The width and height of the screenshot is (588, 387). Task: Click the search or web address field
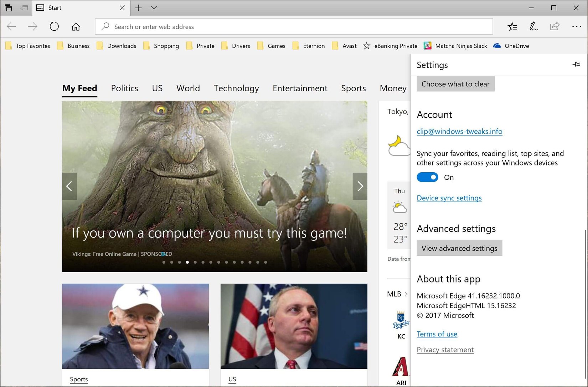(294, 27)
